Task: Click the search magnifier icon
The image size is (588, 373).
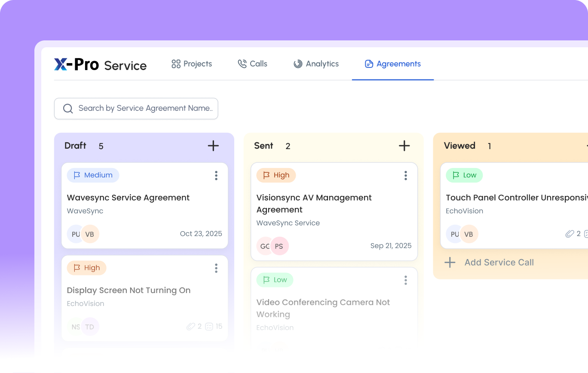Action: click(x=68, y=109)
